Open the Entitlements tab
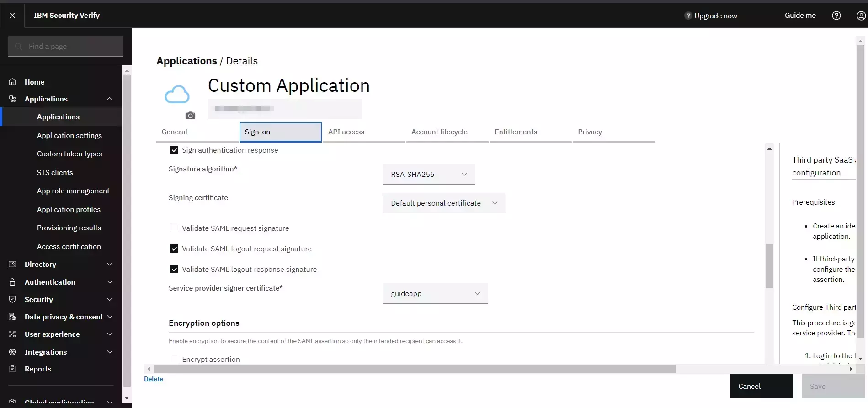868x408 pixels. [530, 132]
